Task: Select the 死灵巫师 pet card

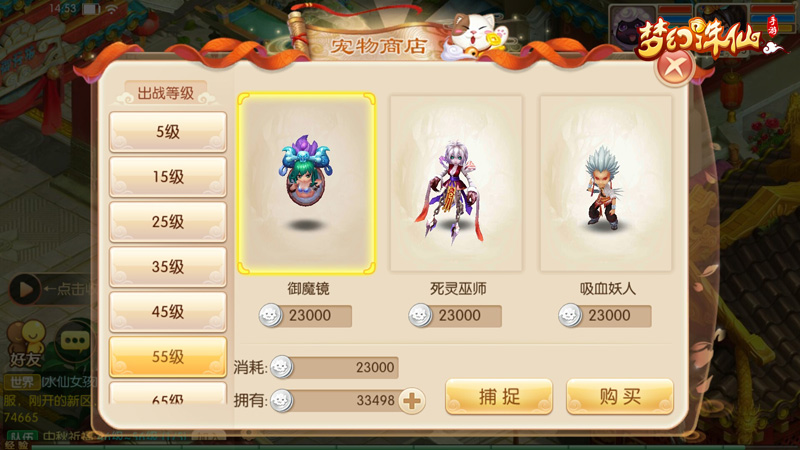Action: (456, 184)
